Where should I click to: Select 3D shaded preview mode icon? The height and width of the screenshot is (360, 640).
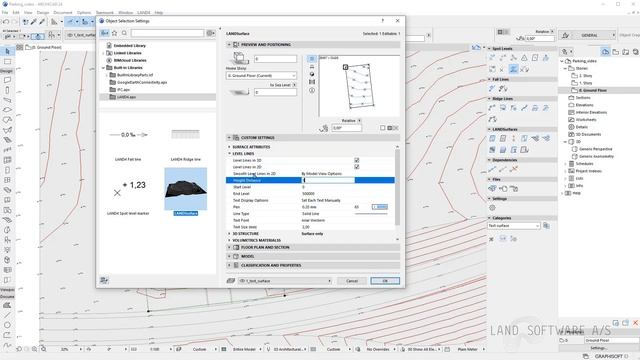tap(312, 74)
